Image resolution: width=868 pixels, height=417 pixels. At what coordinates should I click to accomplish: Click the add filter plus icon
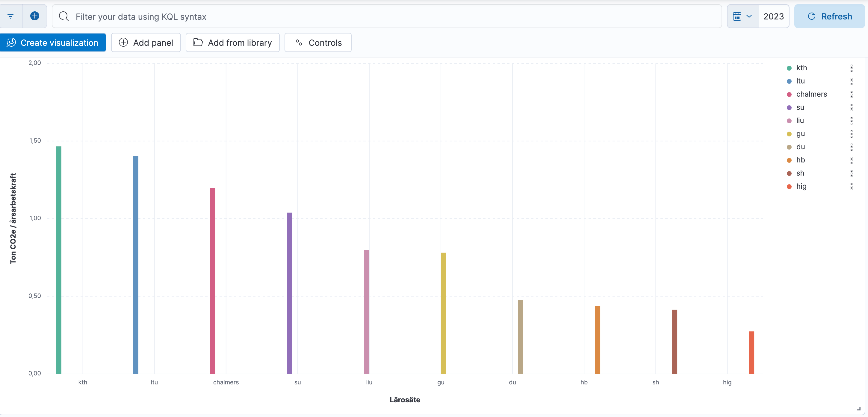tap(35, 16)
